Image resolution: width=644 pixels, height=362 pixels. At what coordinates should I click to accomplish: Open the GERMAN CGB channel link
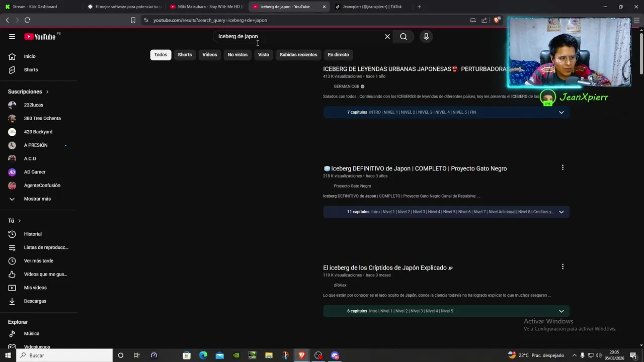click(347, 86)
